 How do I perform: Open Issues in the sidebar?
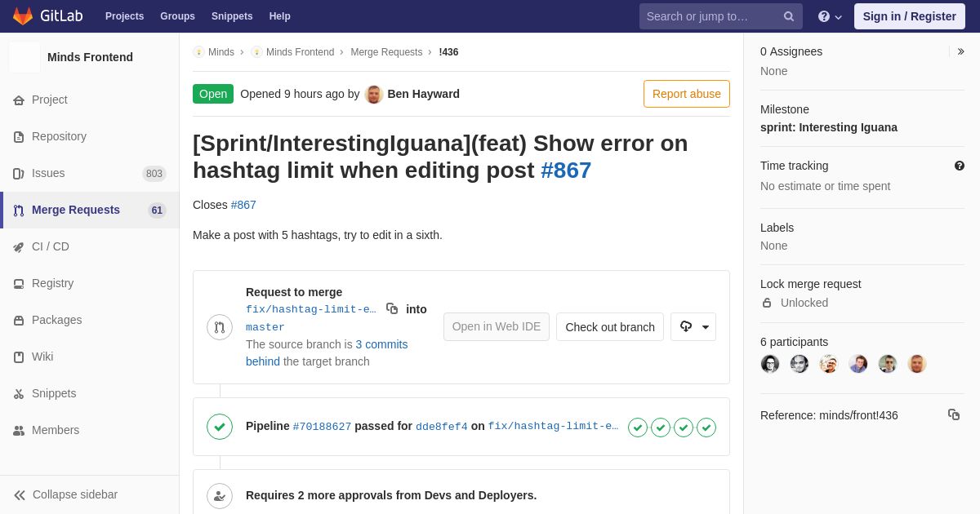(x=90, y=173)
